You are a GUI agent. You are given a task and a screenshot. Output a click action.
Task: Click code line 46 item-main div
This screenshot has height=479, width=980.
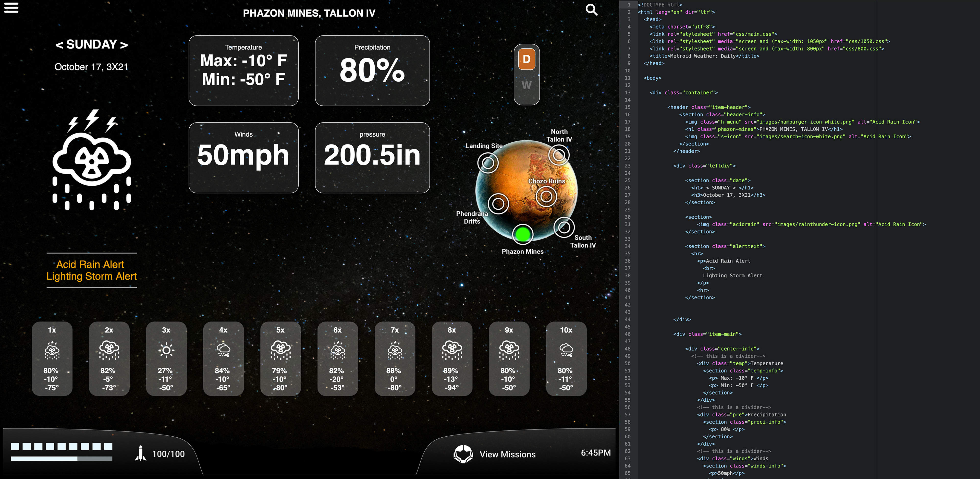[x=707, y=334]
